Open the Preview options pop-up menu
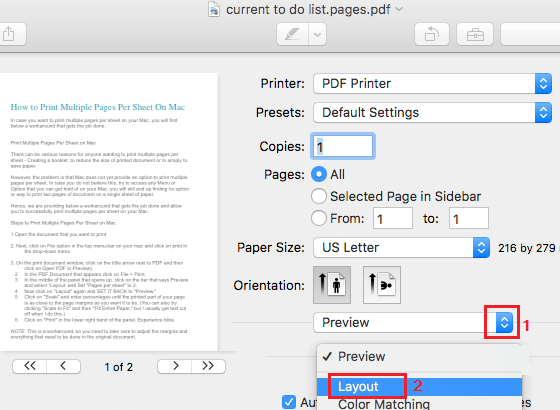The image size is (560, 410). (x=413, y=322)
